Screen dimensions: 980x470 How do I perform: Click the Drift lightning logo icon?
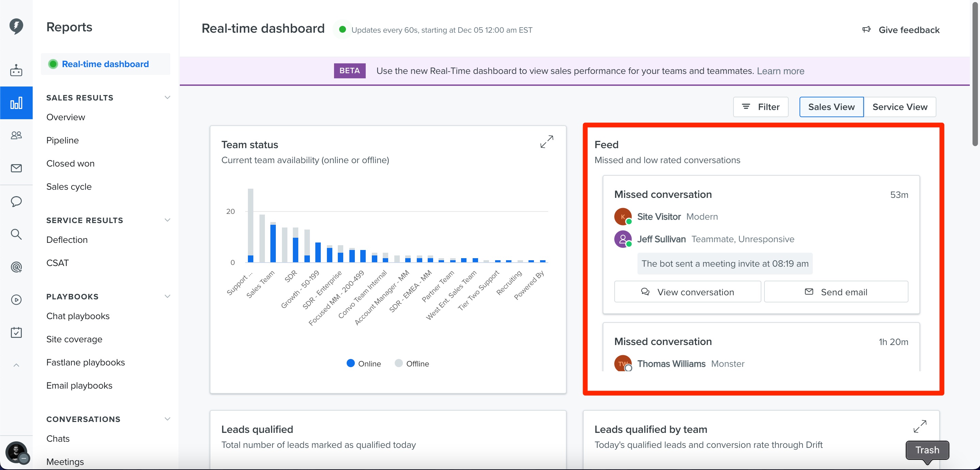[16, 26]
